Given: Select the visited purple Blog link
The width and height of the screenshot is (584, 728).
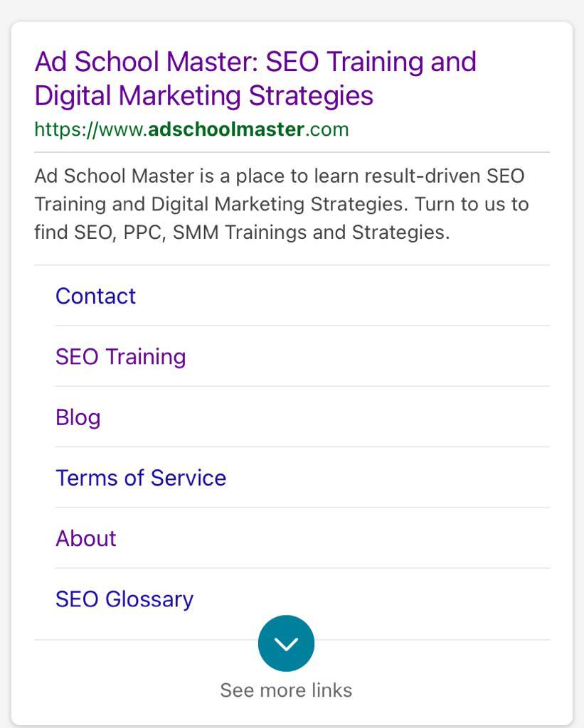Looking at the screenshot, I should (78, 417).
